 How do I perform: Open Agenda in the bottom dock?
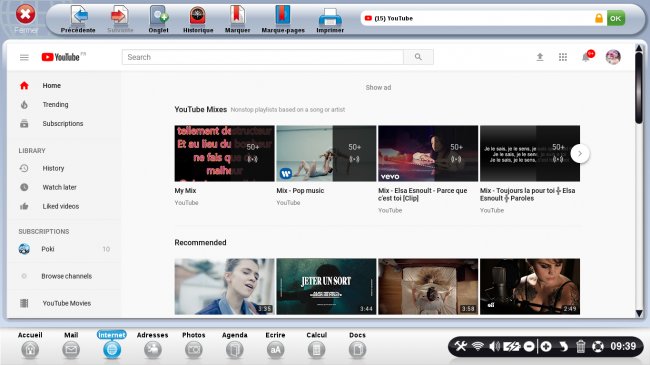click(235, 345)
